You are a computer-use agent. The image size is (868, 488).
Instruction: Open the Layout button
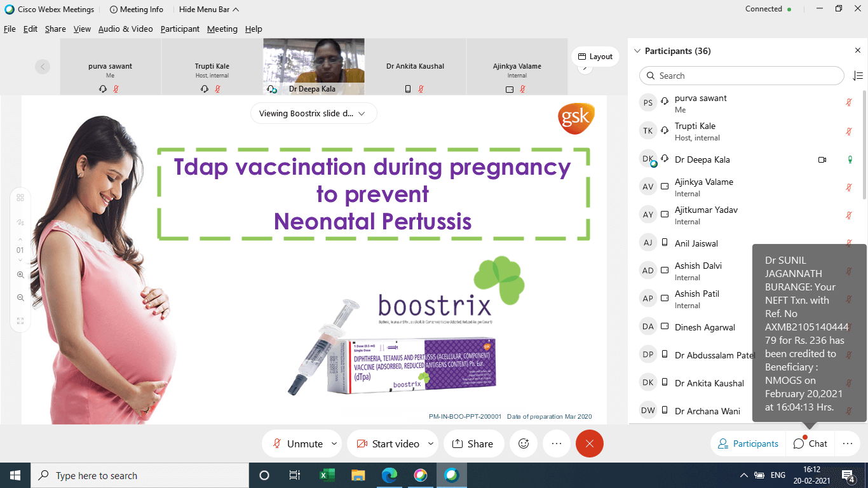pos(595,57)
